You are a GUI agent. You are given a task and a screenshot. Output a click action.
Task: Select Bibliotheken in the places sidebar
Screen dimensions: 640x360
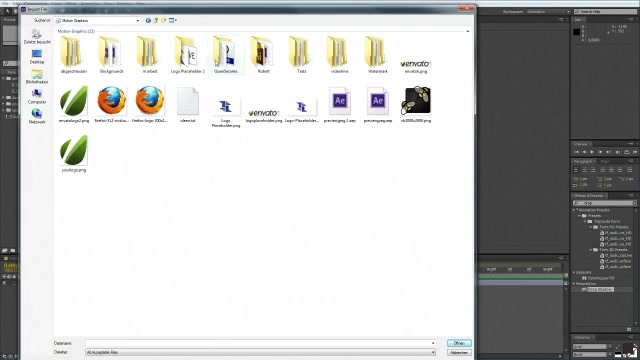37,77
